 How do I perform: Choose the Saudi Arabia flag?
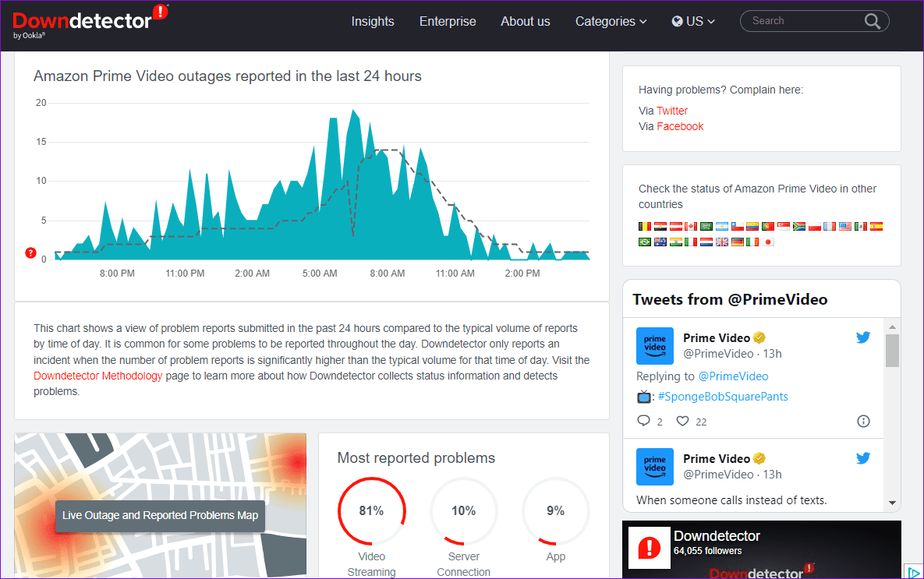[706, 226]
